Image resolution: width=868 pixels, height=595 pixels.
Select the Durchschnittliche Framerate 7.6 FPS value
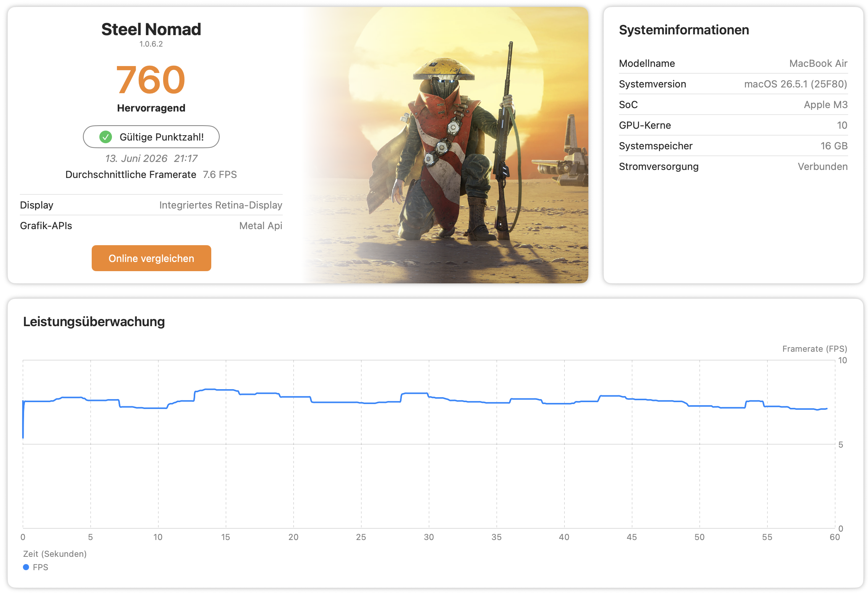220,175
